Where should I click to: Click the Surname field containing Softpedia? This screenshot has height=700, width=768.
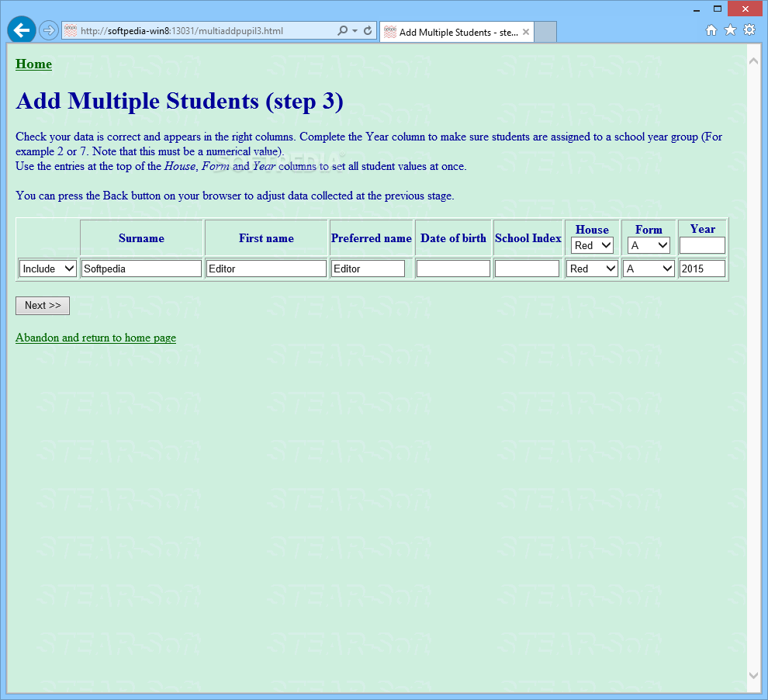(141, 269)
